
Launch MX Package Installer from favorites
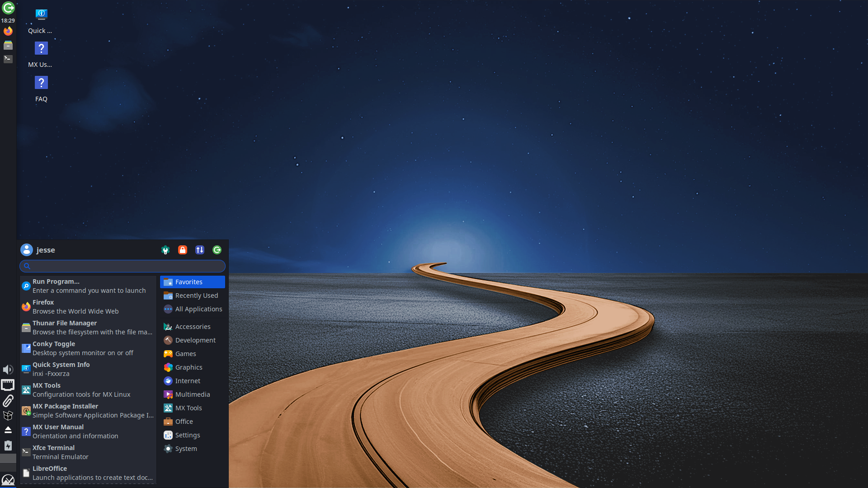88,411
